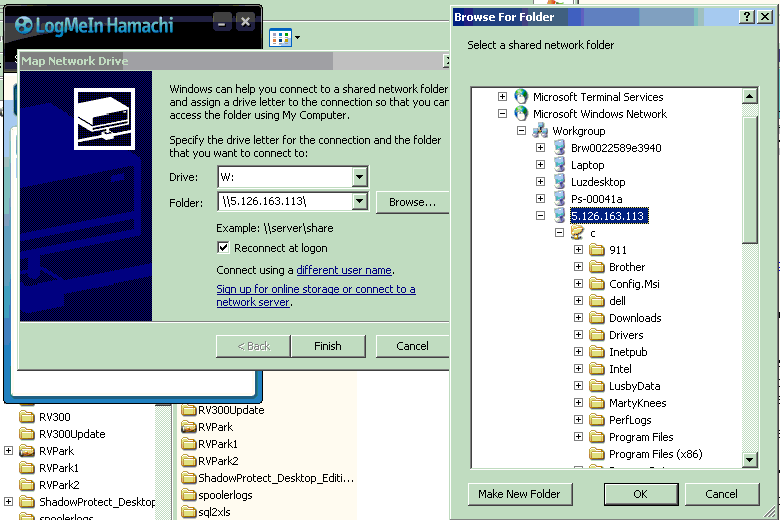Viewport: 780px width, 520px height.
Task: Click the Microsoft Terminal Services network icon
Action: tap(521, 97)
